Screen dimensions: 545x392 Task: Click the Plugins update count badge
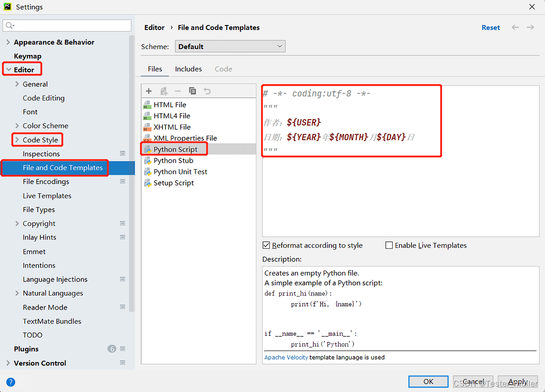coord(111,348)
